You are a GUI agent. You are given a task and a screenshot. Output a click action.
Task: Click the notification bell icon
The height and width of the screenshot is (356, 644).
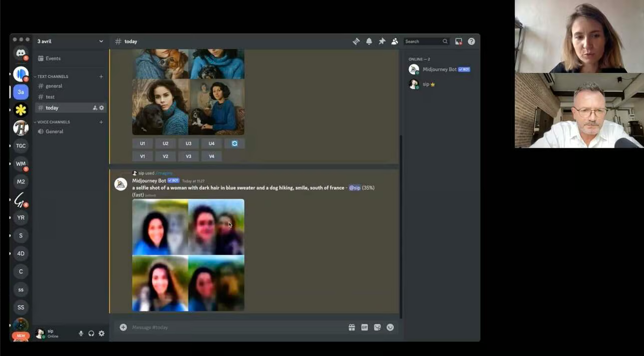(369, 41)
